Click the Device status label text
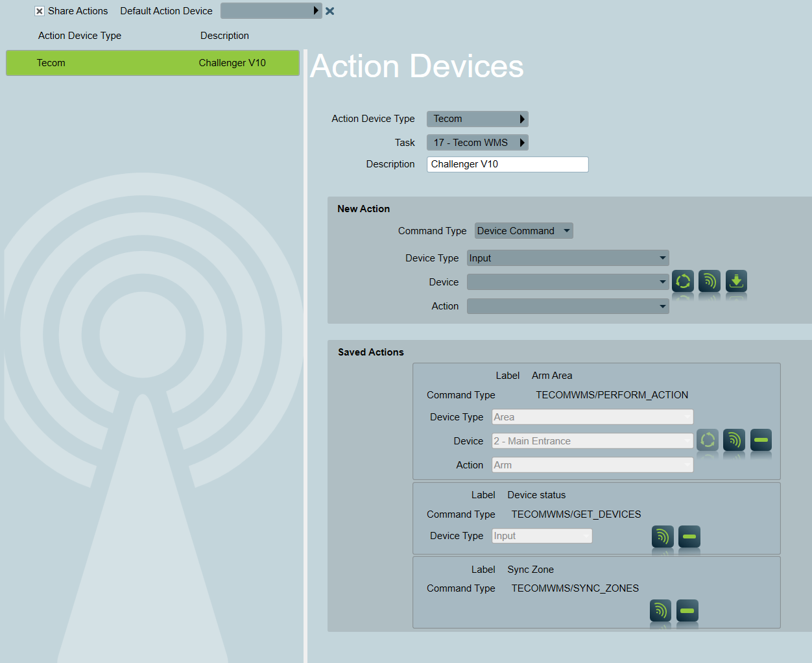812x663 pixels. (x=536, y=495)
